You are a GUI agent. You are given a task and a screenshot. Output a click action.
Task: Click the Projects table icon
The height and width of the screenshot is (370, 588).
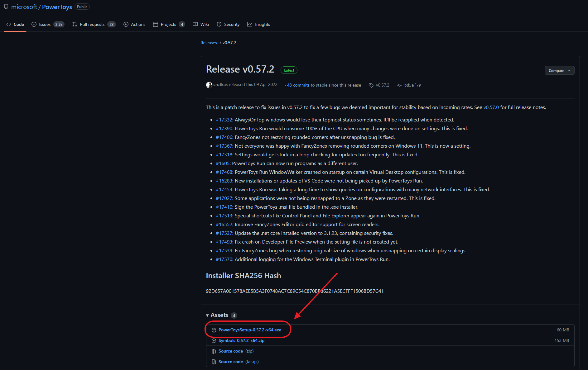[156, 24]
